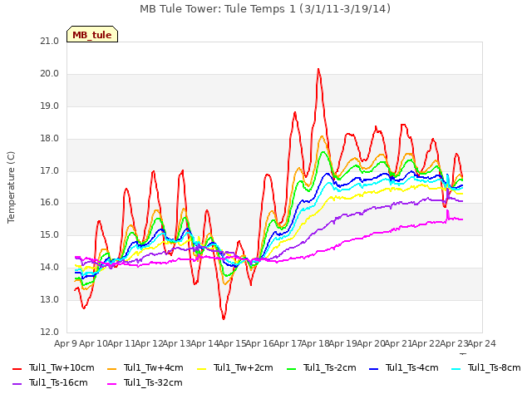Click the 14.0 y-axis tick label
The width and height of the screenshot is (532, 399).
pyautogui.click(x=50, y=268)
